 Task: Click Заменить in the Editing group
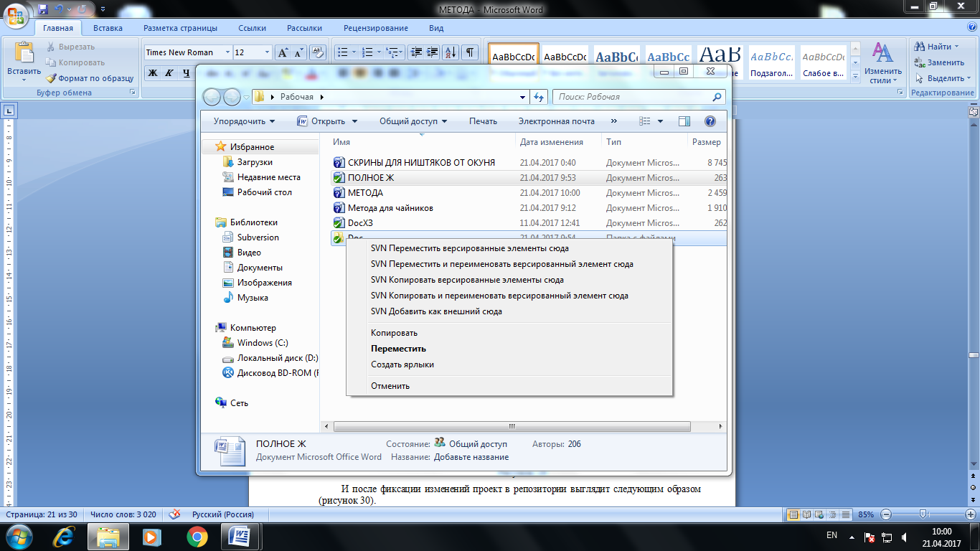[x=940, y=62]
